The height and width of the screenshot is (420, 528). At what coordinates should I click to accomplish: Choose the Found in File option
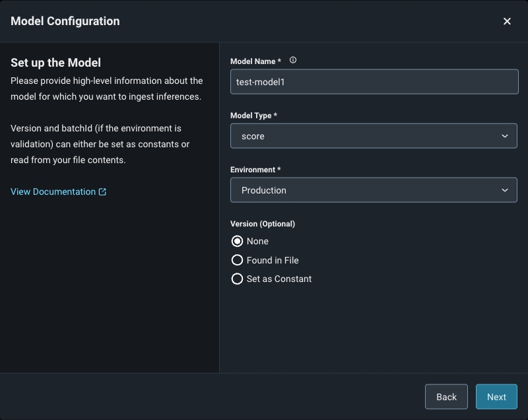coord(238,260)
